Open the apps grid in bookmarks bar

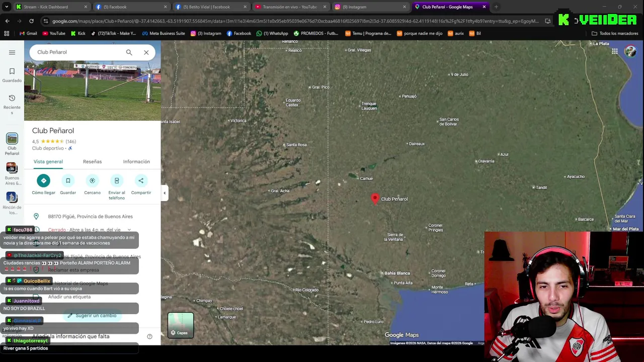coord(7,34)
